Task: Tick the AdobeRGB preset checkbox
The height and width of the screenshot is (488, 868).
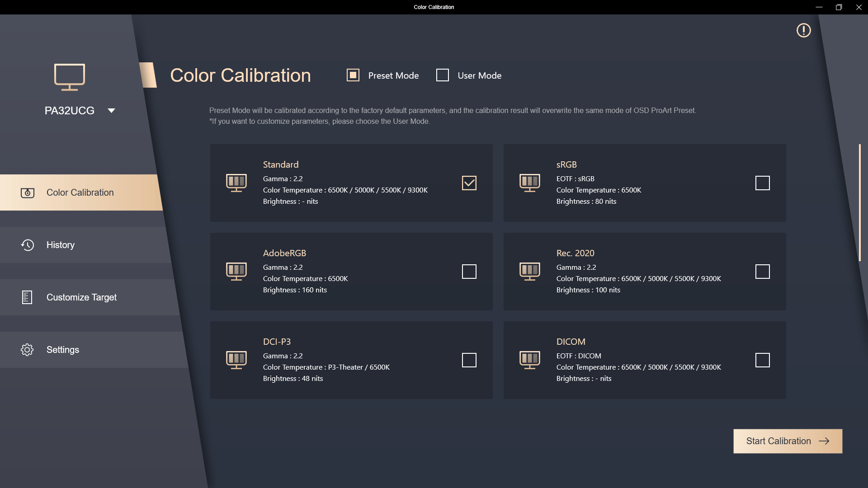Action: pyautogui.click(x=469, y=272)
